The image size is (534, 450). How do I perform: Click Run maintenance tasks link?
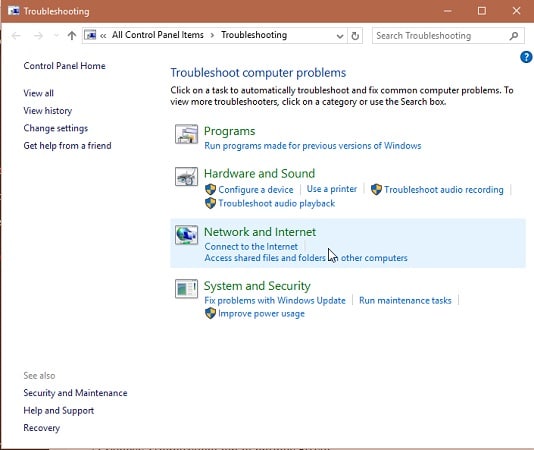click(x=405, y=300)
